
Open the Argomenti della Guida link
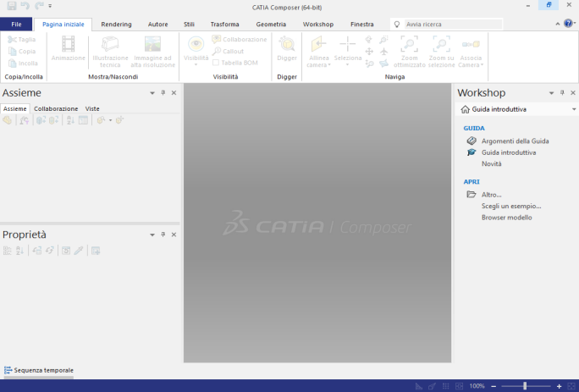pos(515,141)
